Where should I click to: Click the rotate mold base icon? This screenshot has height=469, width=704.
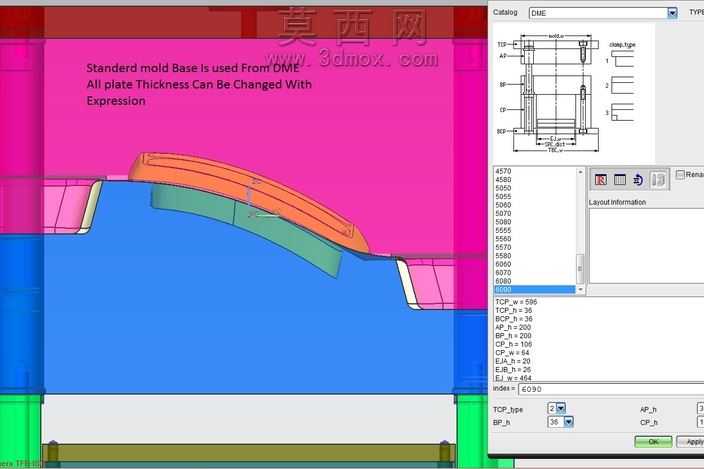coord(638,180)
